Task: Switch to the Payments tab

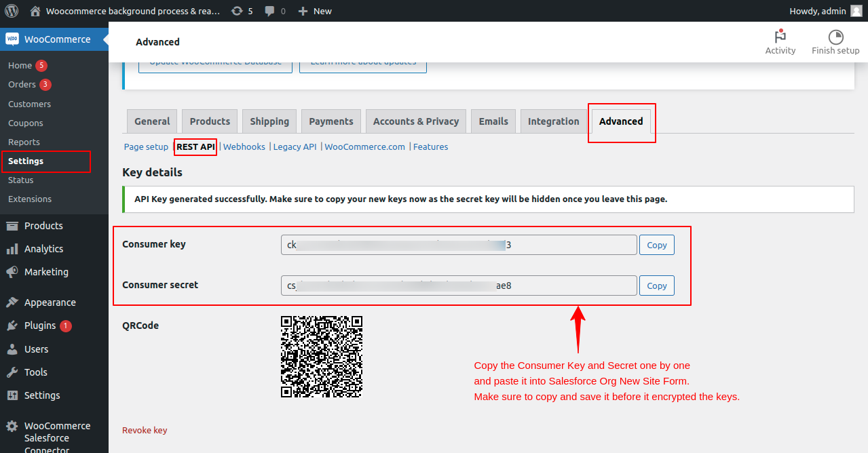Action: [x=331, y=121]
